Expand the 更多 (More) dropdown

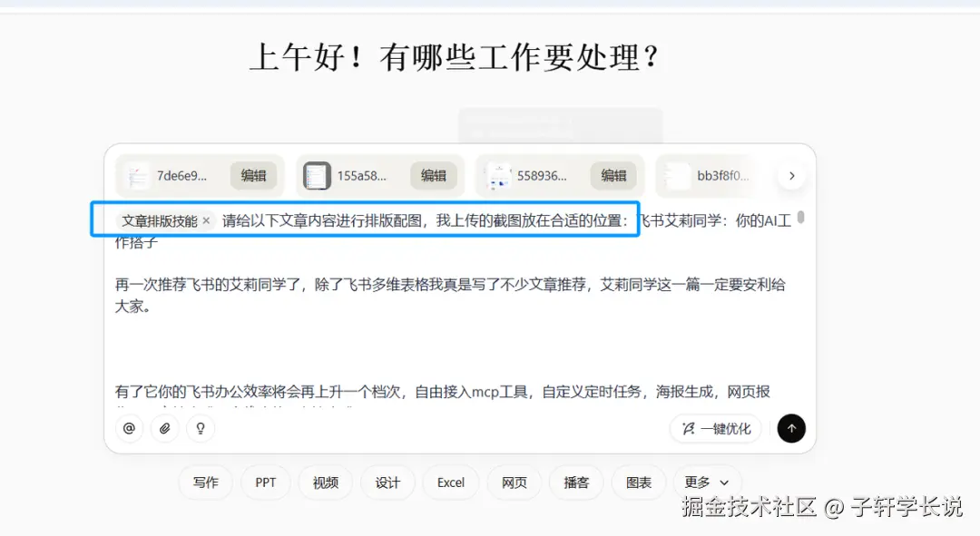coord(706,482)
